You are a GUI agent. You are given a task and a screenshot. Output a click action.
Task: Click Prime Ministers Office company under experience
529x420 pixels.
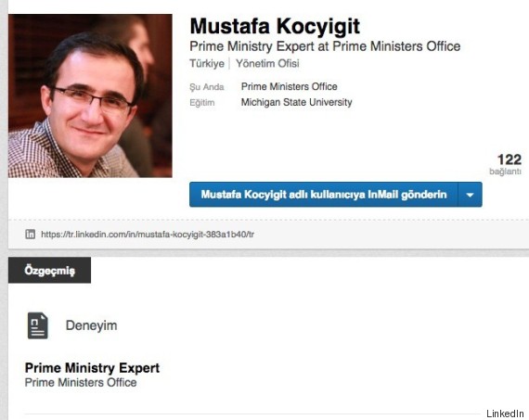point(81,383)
